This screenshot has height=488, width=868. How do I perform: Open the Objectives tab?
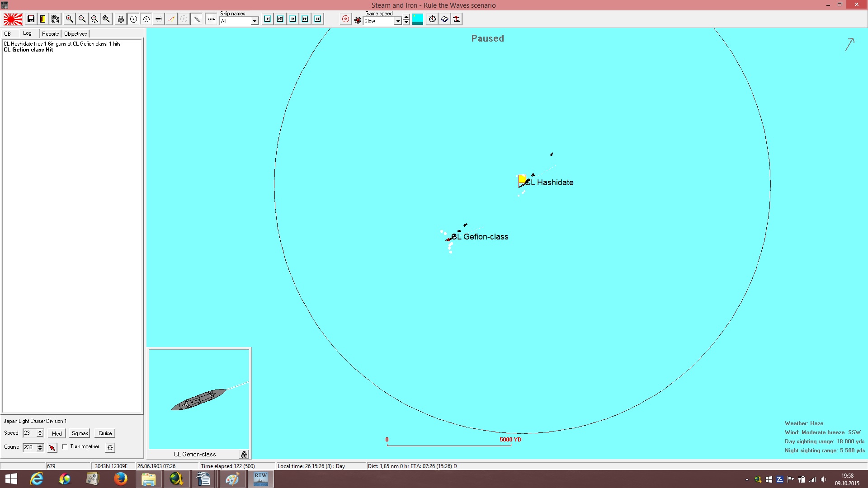pyautogui.click(x=75, y=34)
